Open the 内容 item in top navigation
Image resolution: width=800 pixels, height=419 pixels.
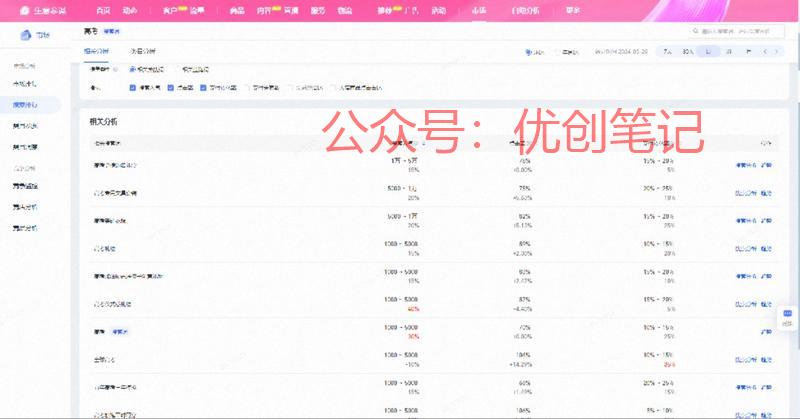coord(264,10)
